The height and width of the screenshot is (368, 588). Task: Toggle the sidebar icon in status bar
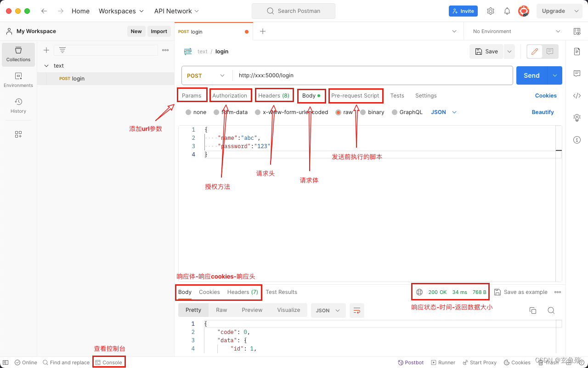click(6, 362)
